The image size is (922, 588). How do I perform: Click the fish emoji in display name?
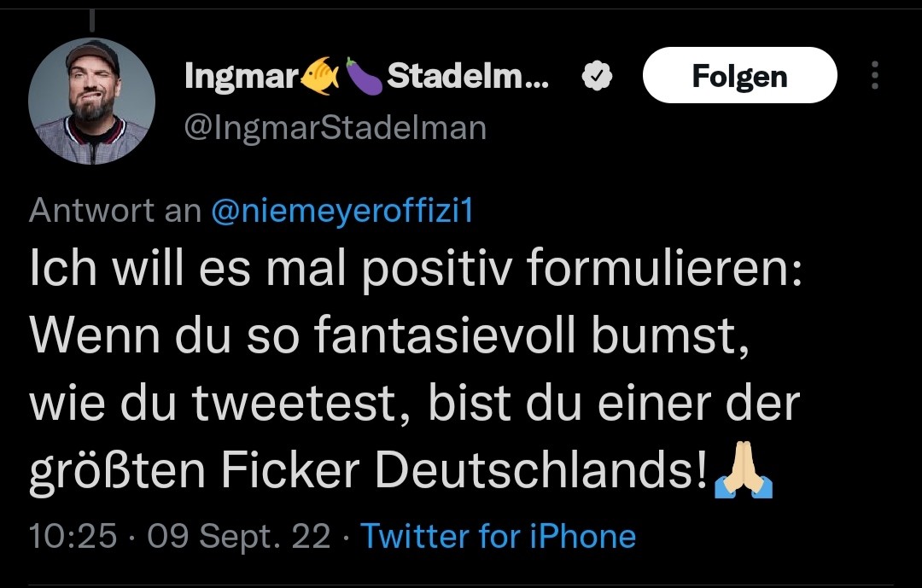pyautogui.click(x=320, y=76)
